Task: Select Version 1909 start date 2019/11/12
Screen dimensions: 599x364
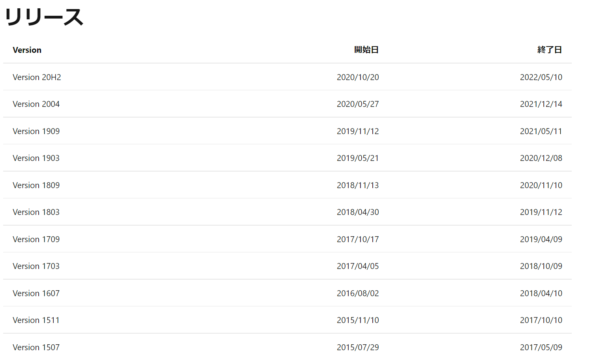Action: pyautogui.click(x=357, y=131)
